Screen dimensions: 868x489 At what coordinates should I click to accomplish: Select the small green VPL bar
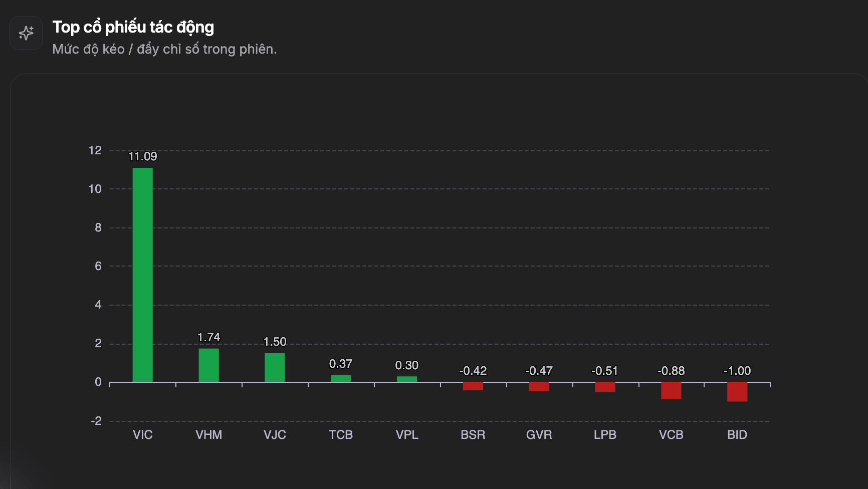pos(407,379)
